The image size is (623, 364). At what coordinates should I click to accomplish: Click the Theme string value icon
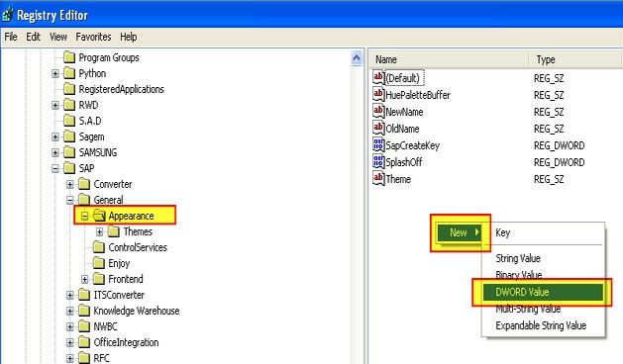click(x=378, y=178)
